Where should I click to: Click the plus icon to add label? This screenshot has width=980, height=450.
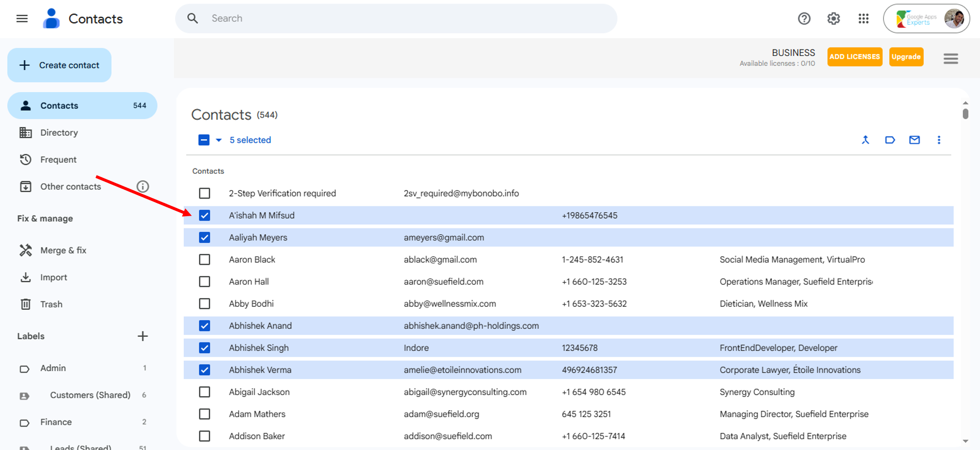[x=143, y=336]
